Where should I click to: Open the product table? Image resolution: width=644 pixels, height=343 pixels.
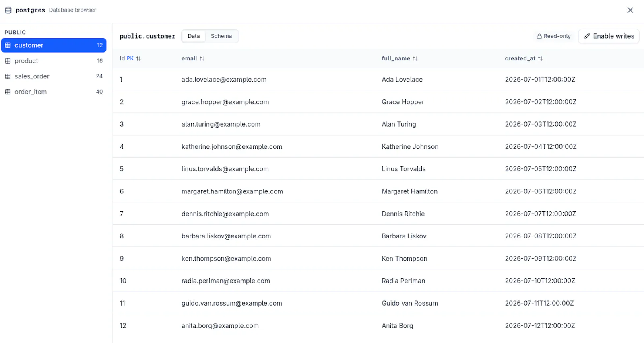tap(54, 61)
